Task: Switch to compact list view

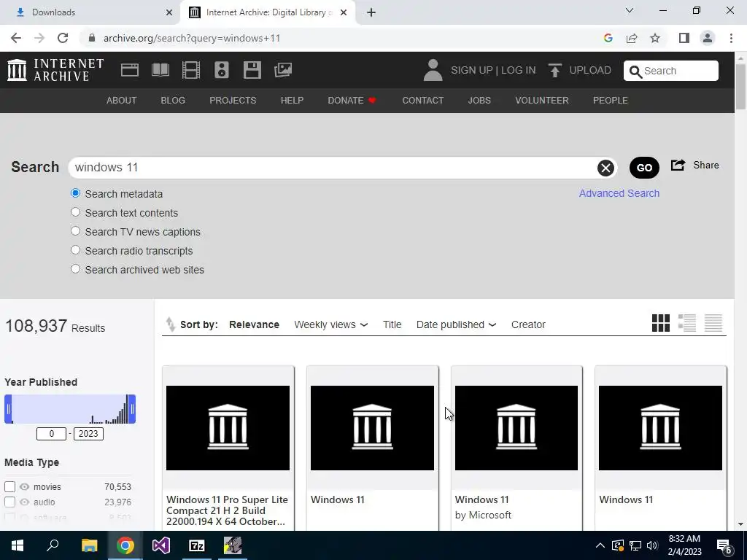Action: pyautogui.click(x=713, y=323)
